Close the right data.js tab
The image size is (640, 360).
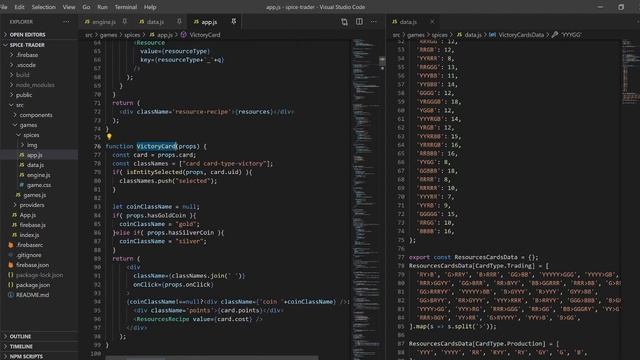click(x=432, y=22)
